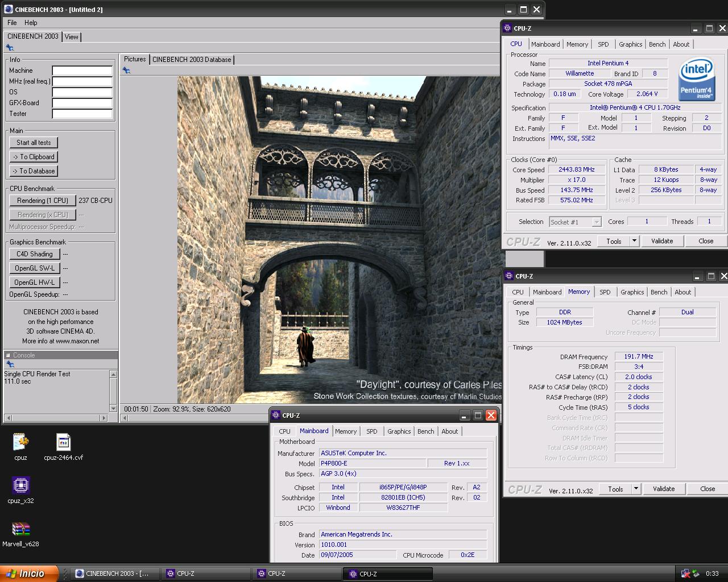Screen dimensions: 728x582
Task: Open the Help menu in CINEBENCH
Action: click(x=31, y=23)
